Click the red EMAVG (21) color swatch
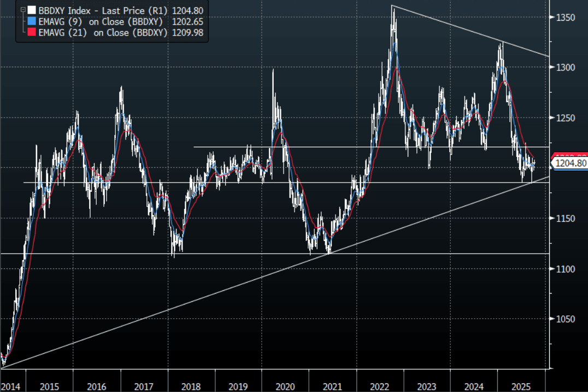Viewport: 588px width, 392px height. click(x=32, y=32)
